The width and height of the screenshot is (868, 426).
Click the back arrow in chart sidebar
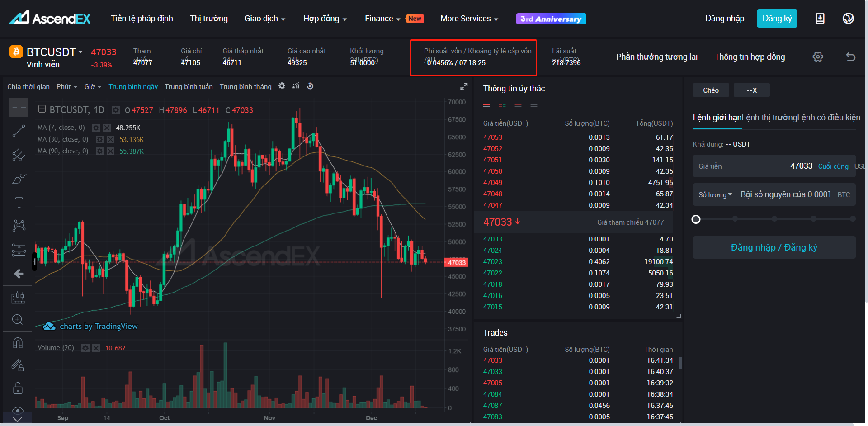[x=19, y=274]
